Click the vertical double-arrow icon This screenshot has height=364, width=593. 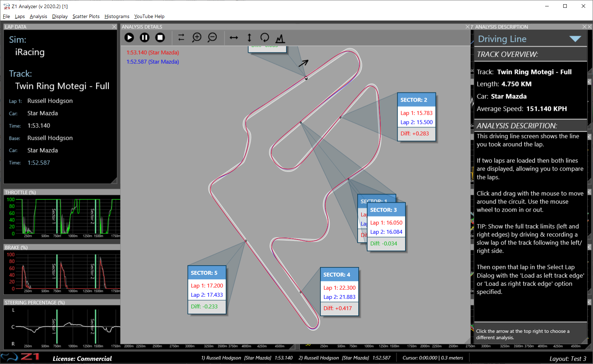249,38
